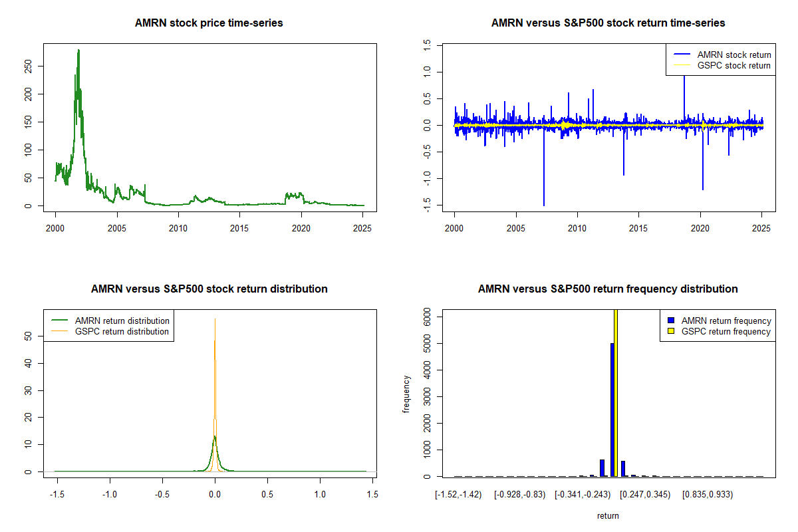Viewport: 798px width, 532px height.
Task: Click the "AMRN stock price time-series" chart title
Action: (x=209, y=23)
